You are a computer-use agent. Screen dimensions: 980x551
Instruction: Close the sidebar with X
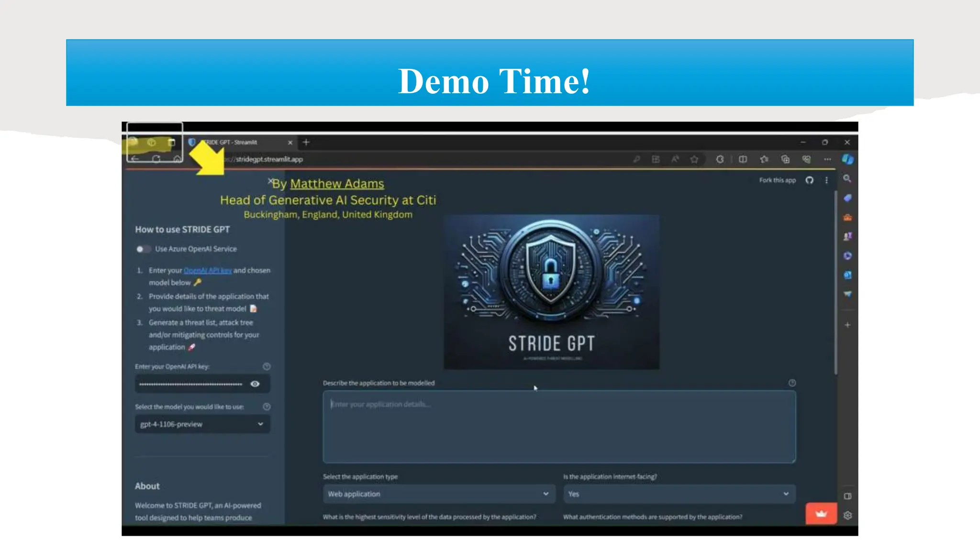[270, 181]
